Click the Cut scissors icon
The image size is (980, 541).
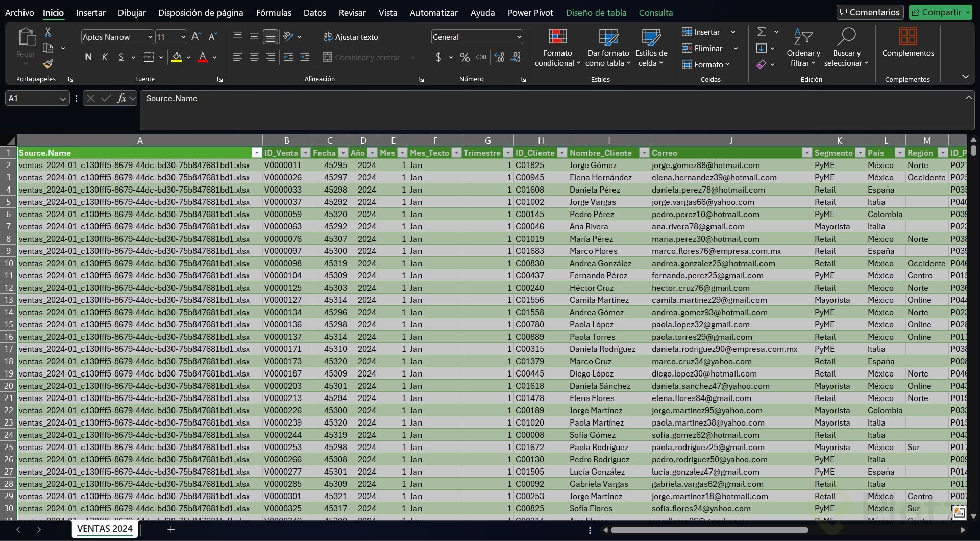point(48,32)
